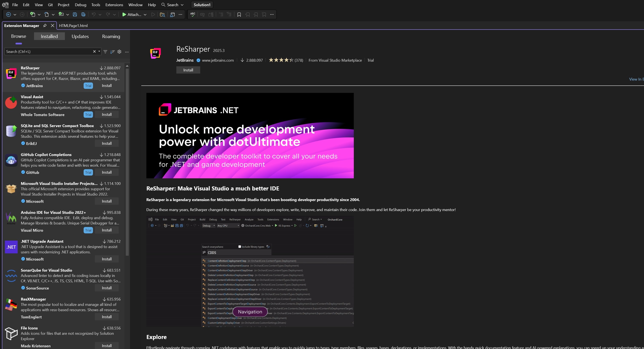
Task: Click the large ReSharper logo in details
Action: tap(155, 53)
